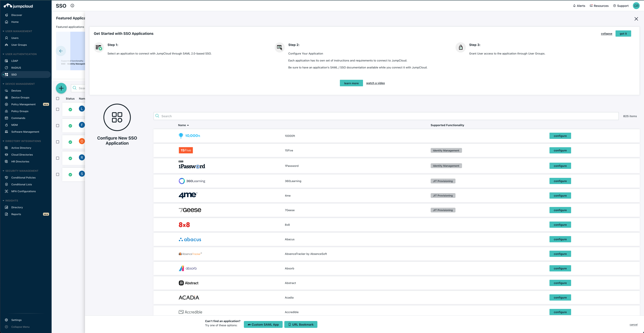Open GR user avatar menu
The height and width of the screenshot is (333, 644).
pos(636,6)
